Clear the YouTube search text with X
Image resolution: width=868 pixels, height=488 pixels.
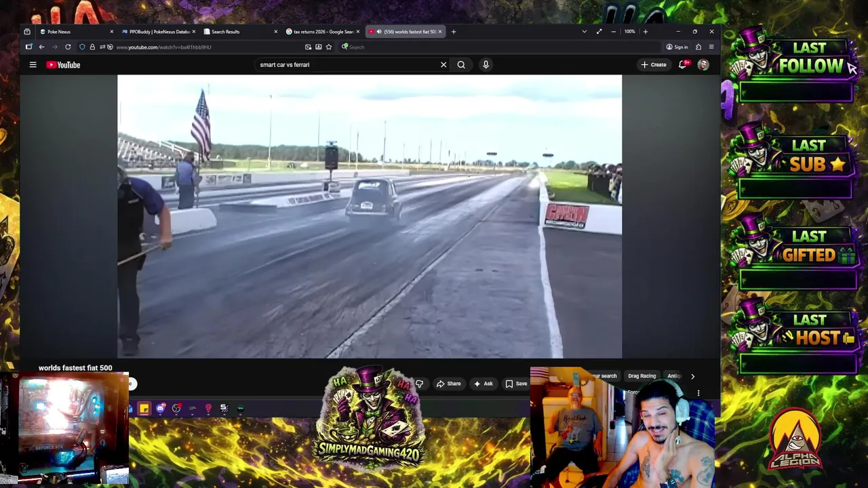[443, 65]
